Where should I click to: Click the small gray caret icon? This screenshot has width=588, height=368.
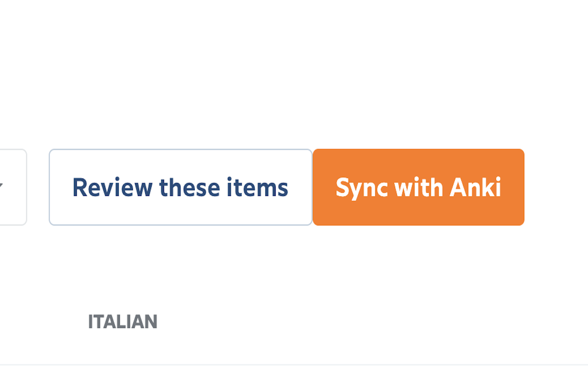(x=1, y=186)
